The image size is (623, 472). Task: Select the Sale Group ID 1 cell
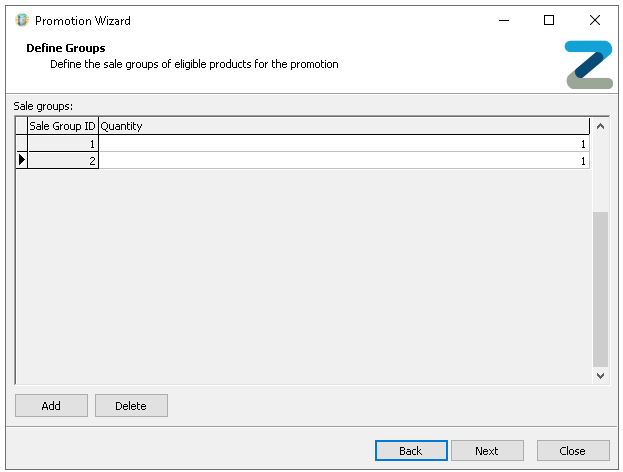[63, 144]
